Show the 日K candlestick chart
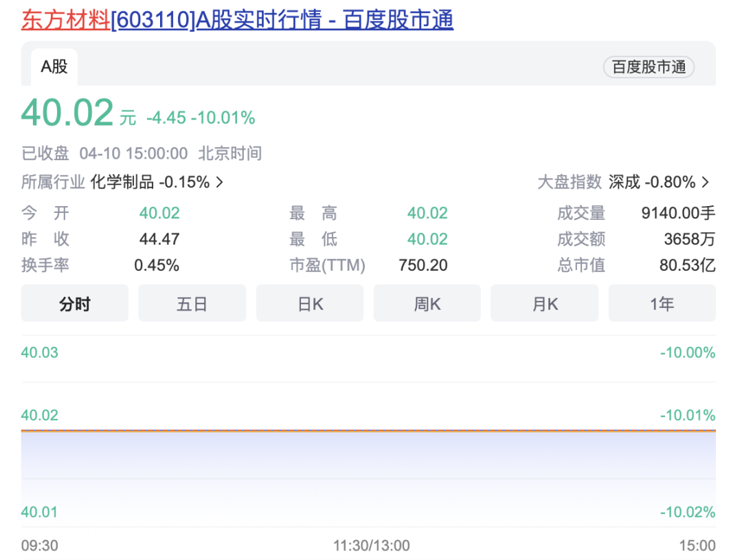742x560 pixels. [x=310, y=304]
